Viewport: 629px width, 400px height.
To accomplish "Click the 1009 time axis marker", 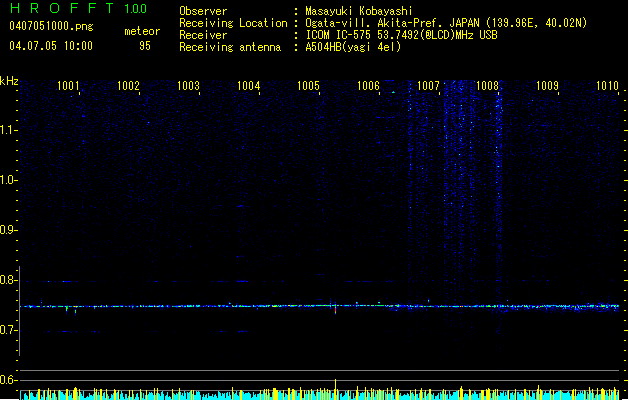I will 547,85.
